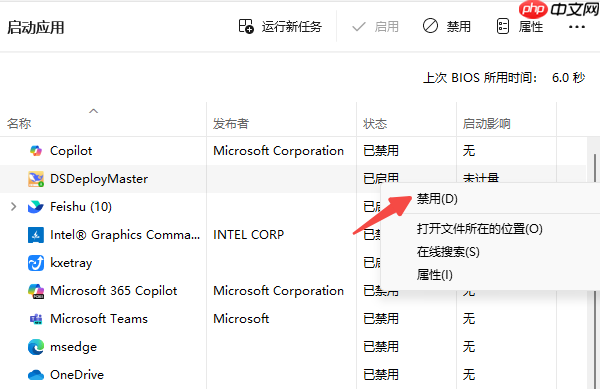600x389 pixels.
Task: Click the msedge browser icon
Action: click(36, 347)
